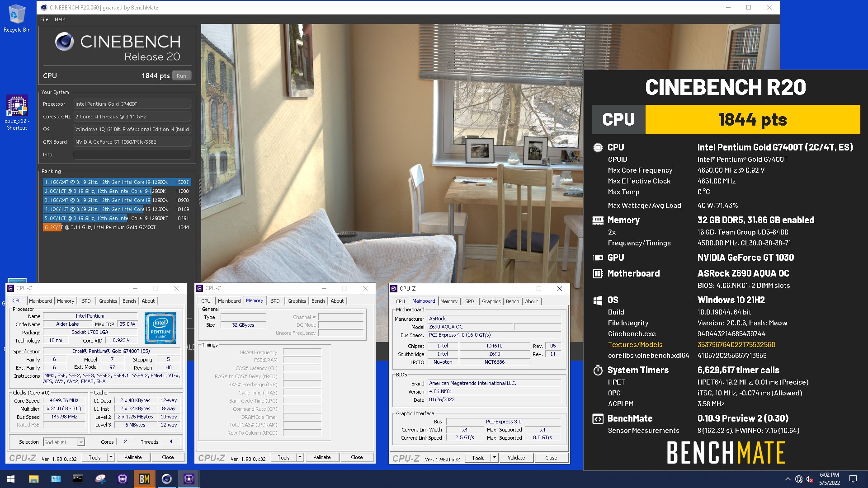Select the i5-12600K ranking row scoring 10169
The image size is (868, 488).
coord(117,209)
